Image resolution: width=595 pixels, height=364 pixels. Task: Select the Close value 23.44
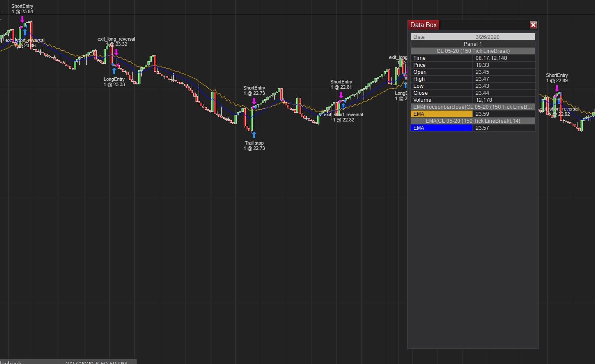(482, 93)
